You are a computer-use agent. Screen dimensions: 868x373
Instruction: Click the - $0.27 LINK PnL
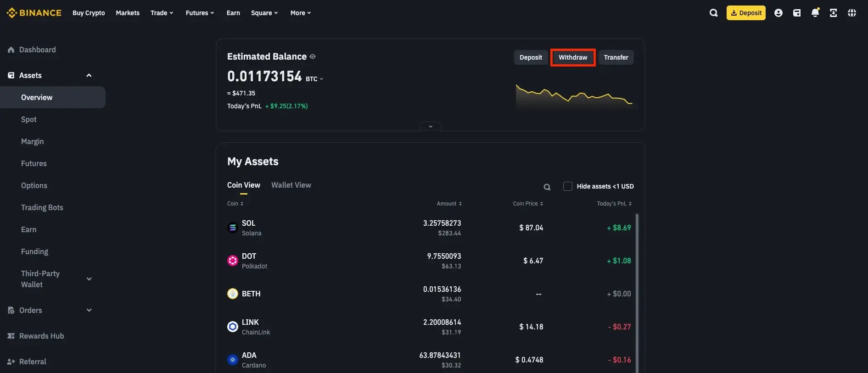[x=619, y=327]
